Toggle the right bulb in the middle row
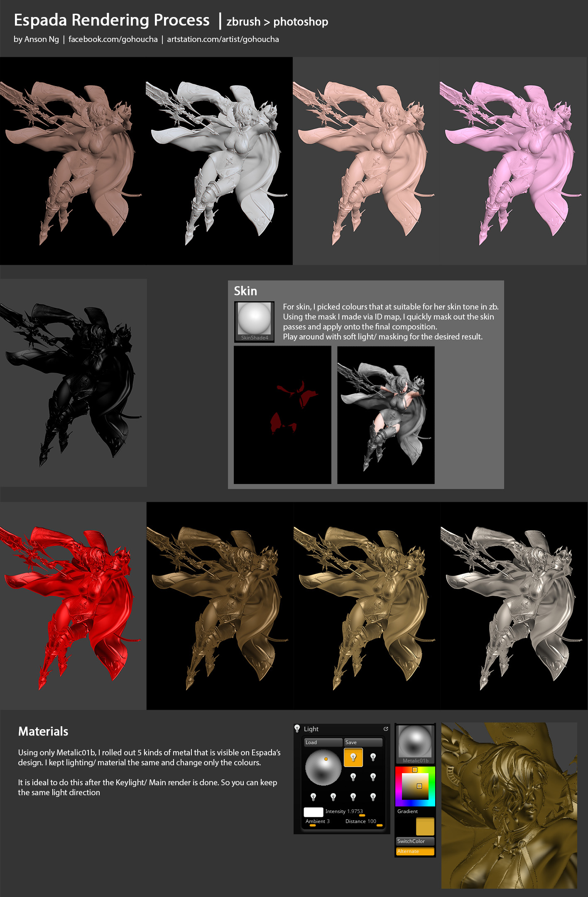The image size is (588, 897). point(373,777)
